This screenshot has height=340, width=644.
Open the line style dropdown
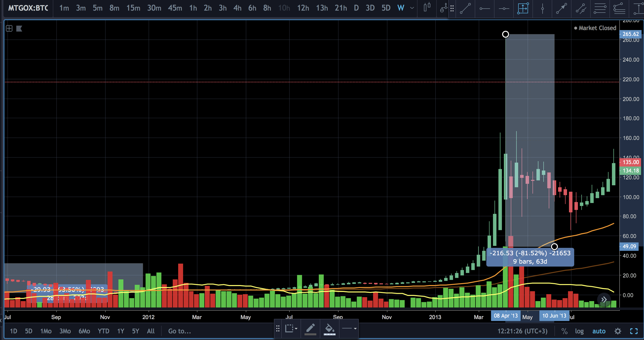(349, 328)
